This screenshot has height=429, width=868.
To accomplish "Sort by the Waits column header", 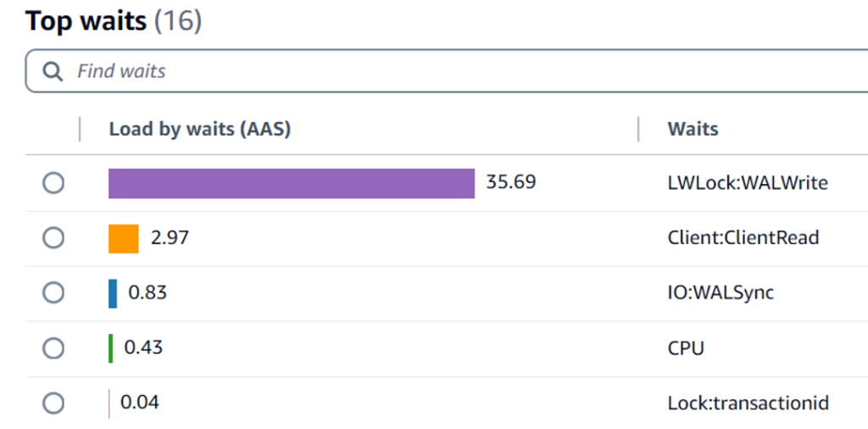I will click(x=693, y=129).
